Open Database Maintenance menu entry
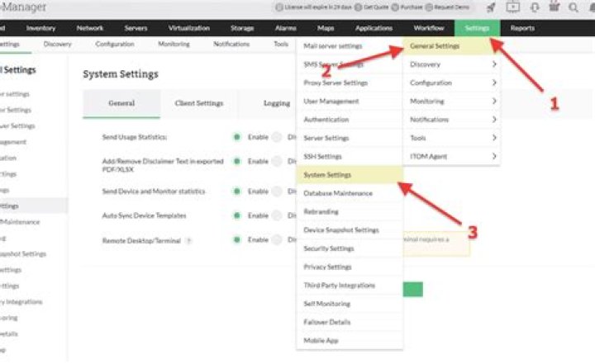The width and height of the screenshot is (595, 364). [349, 193]
